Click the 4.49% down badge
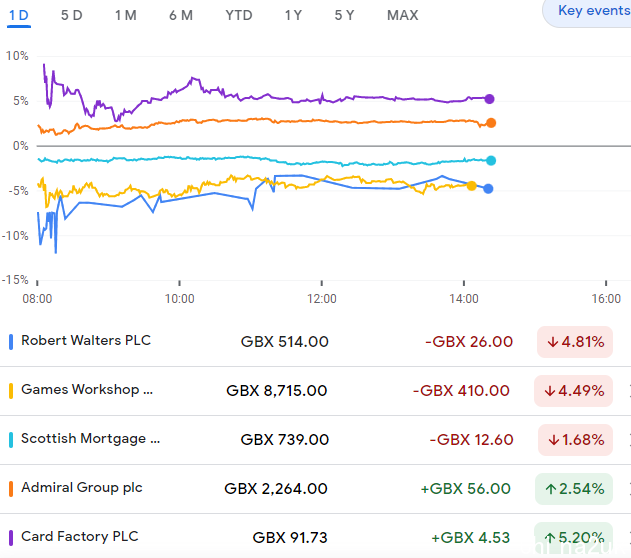Image resolution: width=631 pixels, height=558 pixels. click(x=573, y=391)
